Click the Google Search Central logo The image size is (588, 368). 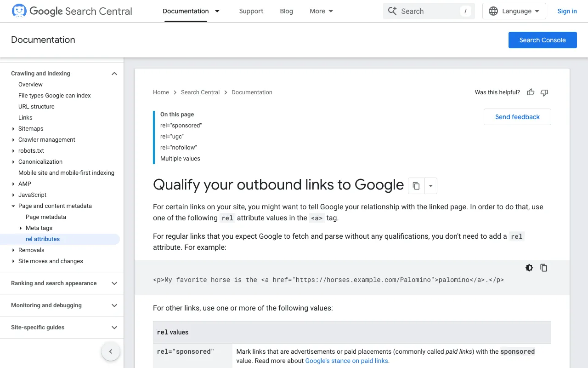click(x=72, y=11)
